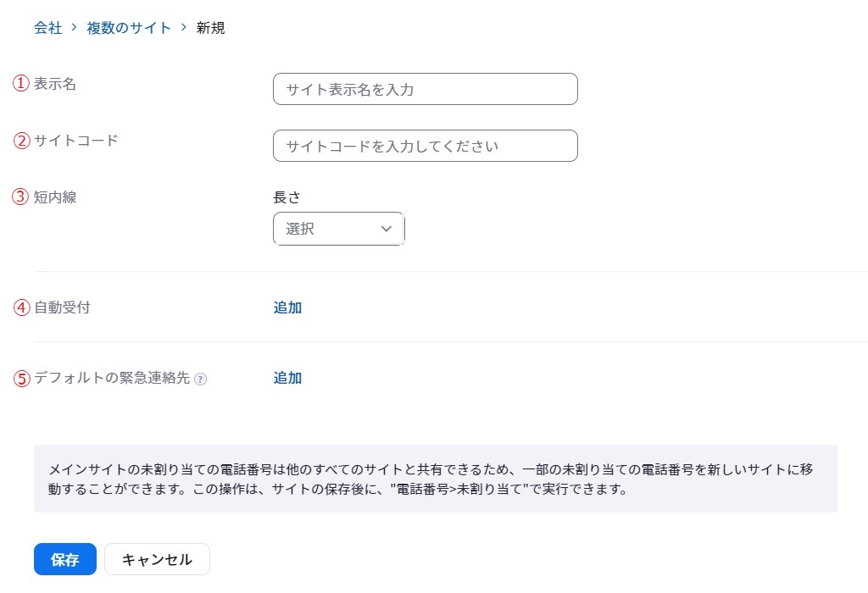868x593 pixels.
Task: Open the 選択 length dropdown
Action: tap(339, 229)
